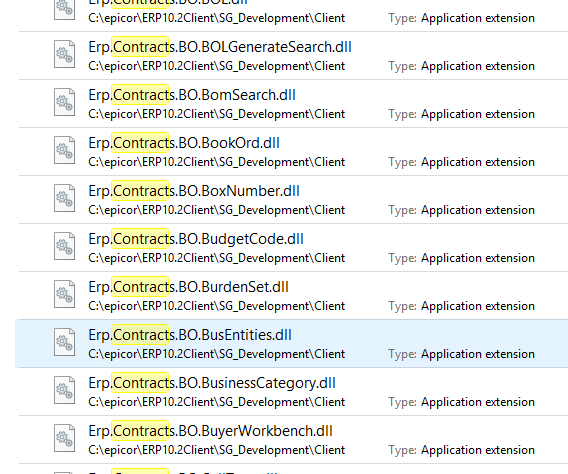Click the DLL icon beside Erp.Contracts.BO.BurdenSet.dll
The image size is (568, 474).
(64, 294)
